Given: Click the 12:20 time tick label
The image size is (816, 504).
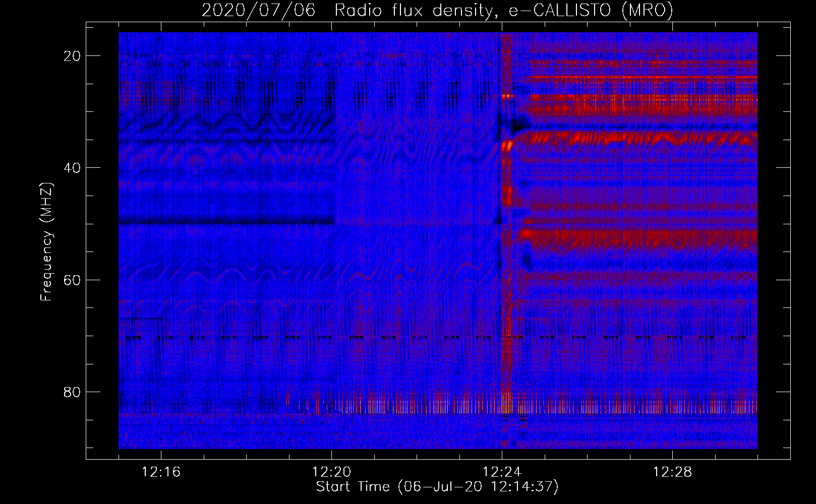Looking at the screenshot, I should coord(331,472).
